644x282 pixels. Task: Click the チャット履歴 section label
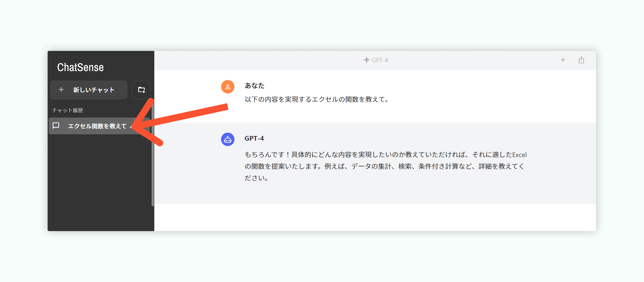coord(67,110)
